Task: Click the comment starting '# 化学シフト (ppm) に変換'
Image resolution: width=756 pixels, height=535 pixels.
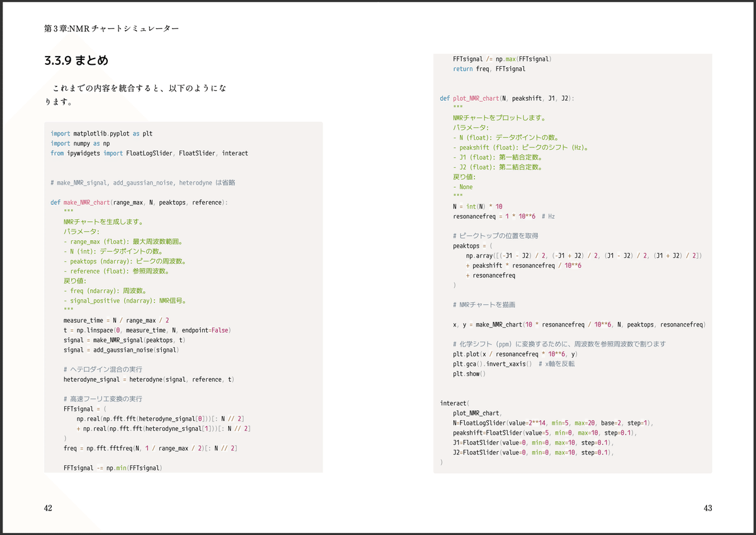Action: click(559, 344)
